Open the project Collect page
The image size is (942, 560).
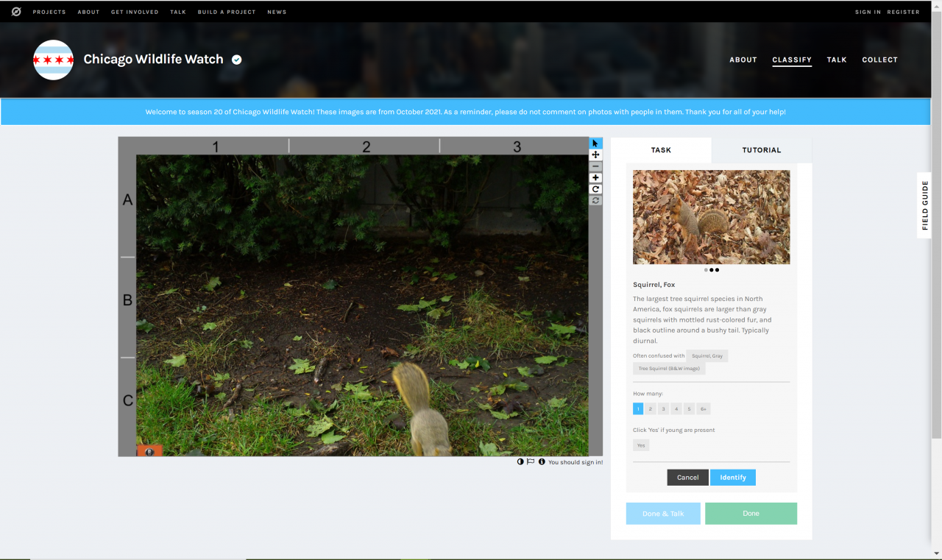pos(880,60)
